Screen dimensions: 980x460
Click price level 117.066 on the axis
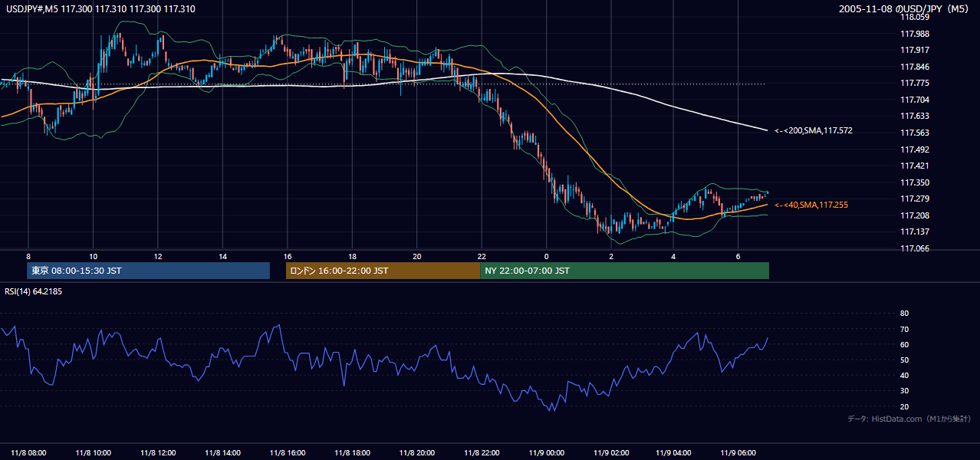tap(915, 248)
